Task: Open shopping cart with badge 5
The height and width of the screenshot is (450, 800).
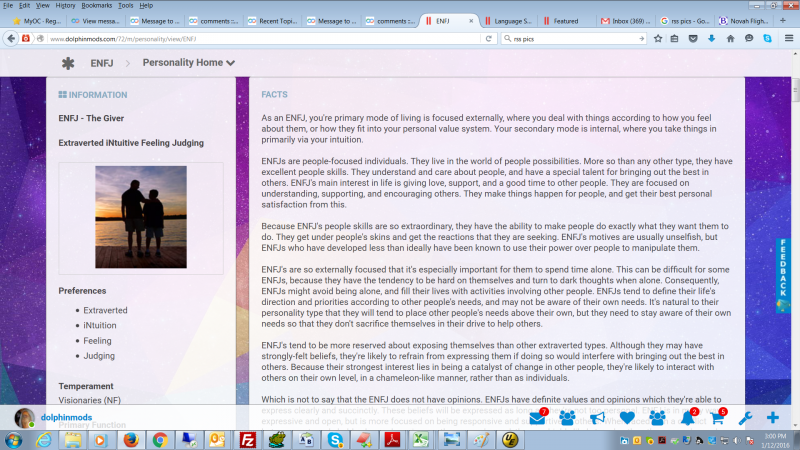Action: point(718,418)
